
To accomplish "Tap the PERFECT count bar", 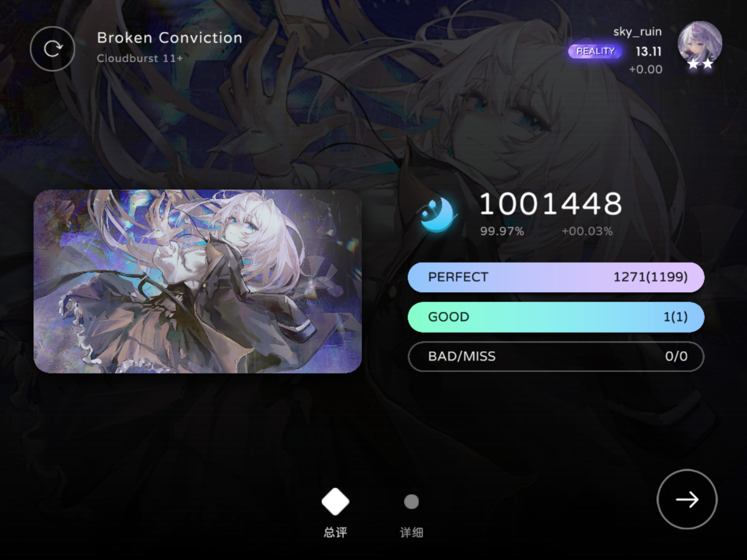I will [556, 277].
